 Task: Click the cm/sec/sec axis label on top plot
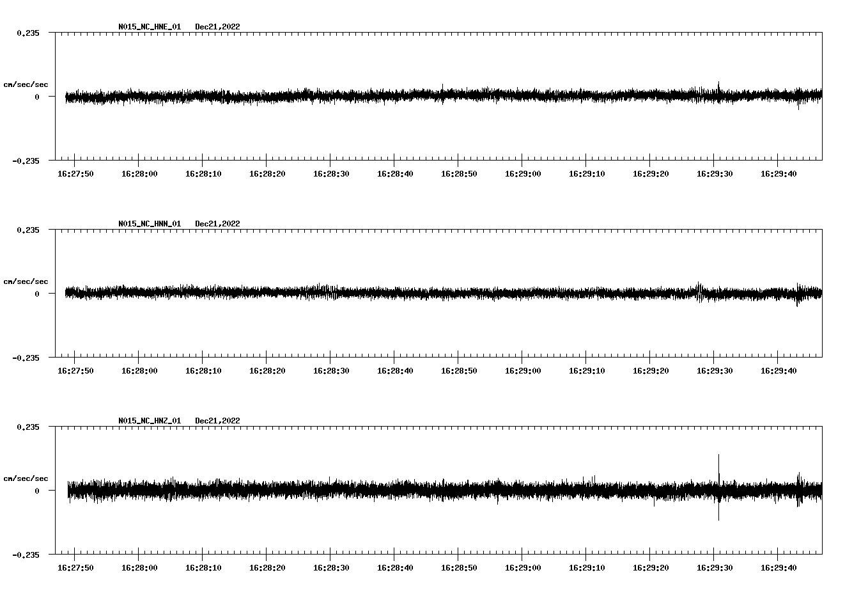pos(26,84)
